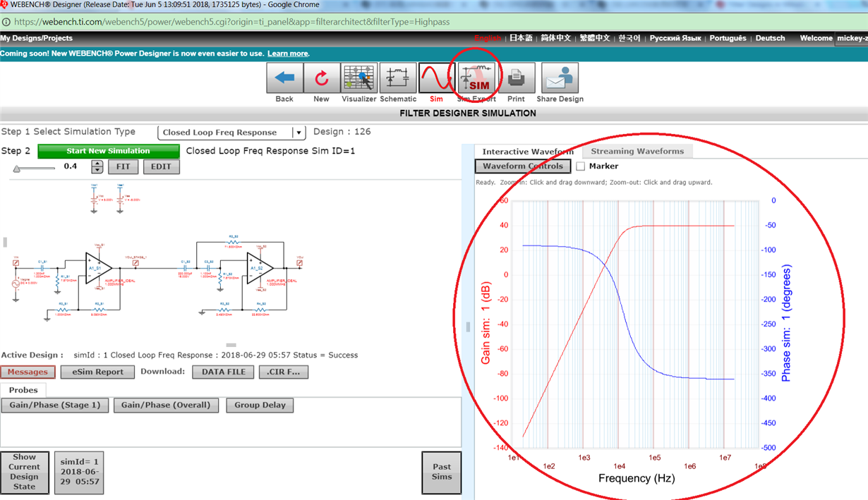Click the Back arrow toolbar icon
This screenshot has height=500, width=868.
[284, 78]
